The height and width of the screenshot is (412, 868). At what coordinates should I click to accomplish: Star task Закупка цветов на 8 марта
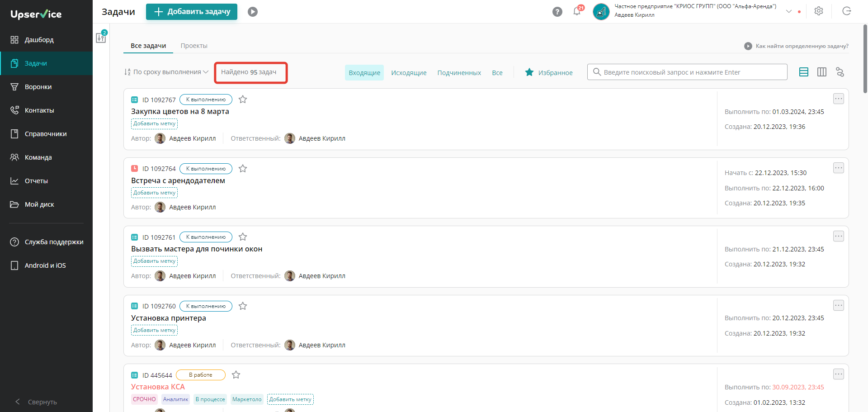pyautogui.click(x=243, y=99)
